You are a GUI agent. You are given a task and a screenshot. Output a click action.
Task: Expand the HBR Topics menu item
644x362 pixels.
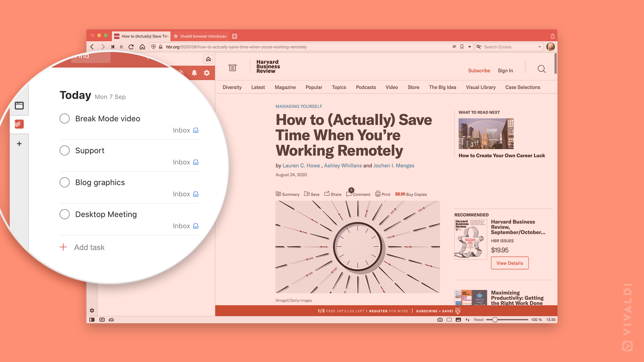339,87
